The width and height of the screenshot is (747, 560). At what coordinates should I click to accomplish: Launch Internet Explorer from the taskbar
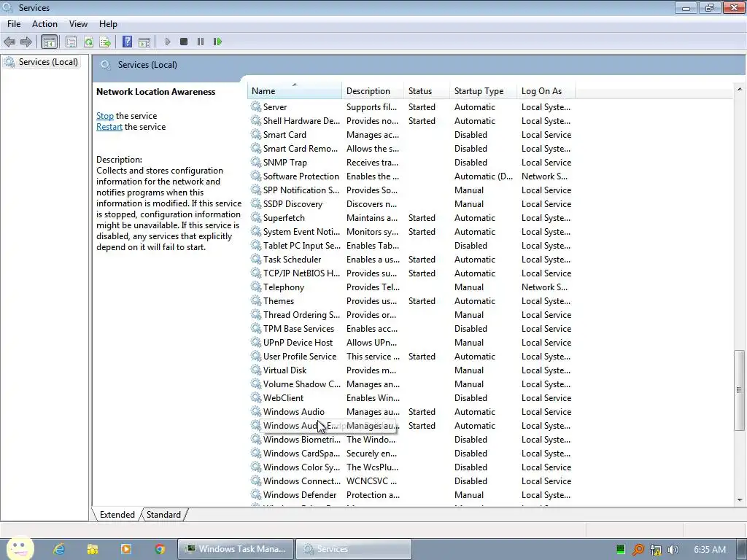59,549
